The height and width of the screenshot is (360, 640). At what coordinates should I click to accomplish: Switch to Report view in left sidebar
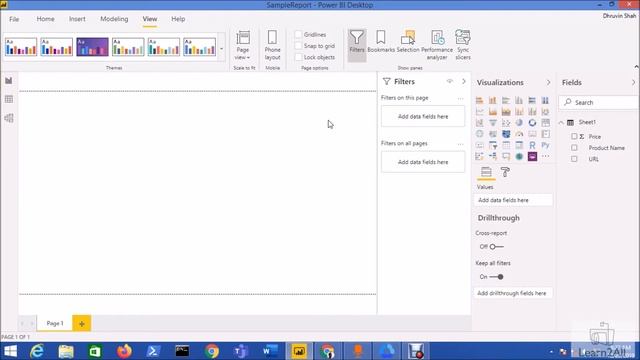[9, 80]
